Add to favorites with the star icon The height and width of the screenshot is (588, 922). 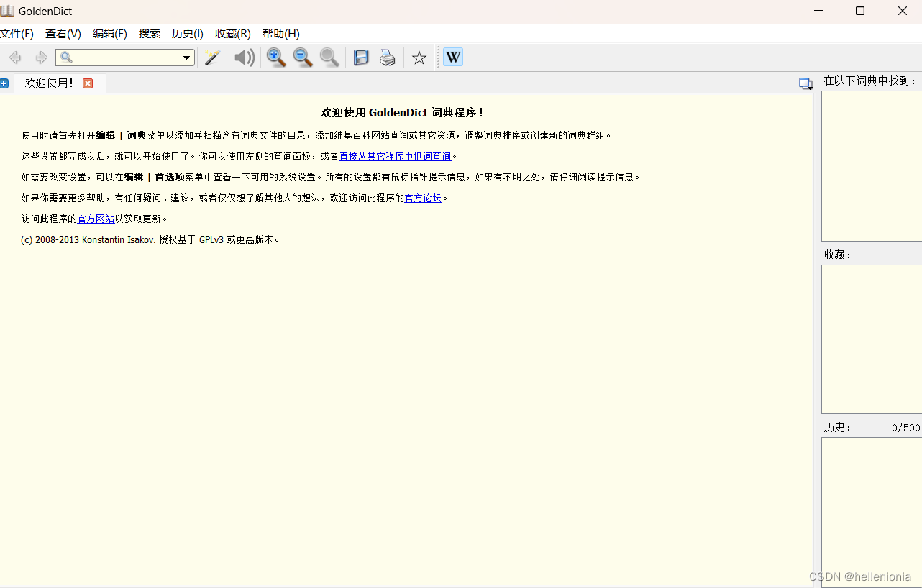point(419,58)
